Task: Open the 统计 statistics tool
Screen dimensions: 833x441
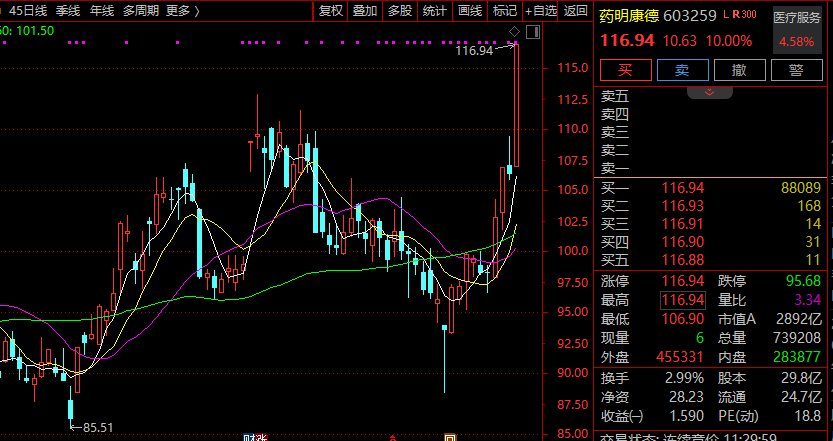Action: pos(435,11)
